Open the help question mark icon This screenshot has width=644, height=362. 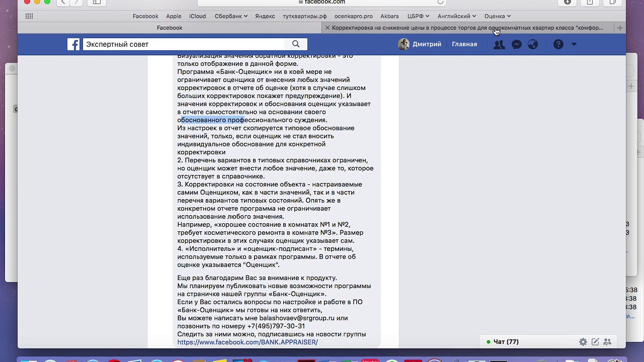coord(558,45)
